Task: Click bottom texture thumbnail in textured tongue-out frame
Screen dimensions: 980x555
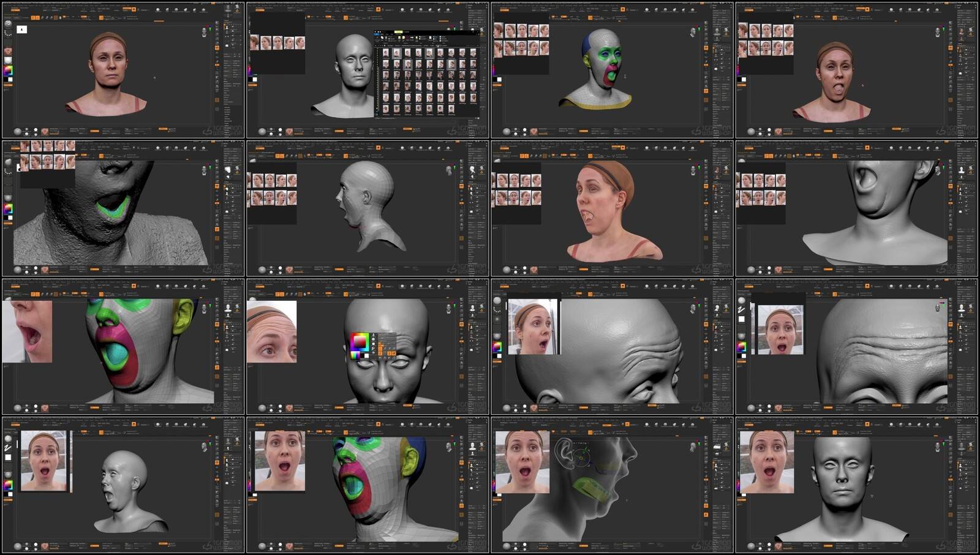Action: point(778,132)
